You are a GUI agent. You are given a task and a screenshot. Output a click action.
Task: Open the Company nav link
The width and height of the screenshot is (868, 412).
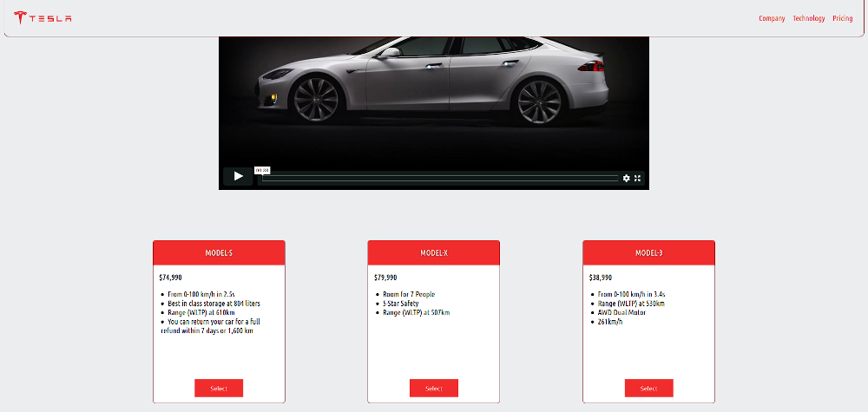tap(772, 18)
